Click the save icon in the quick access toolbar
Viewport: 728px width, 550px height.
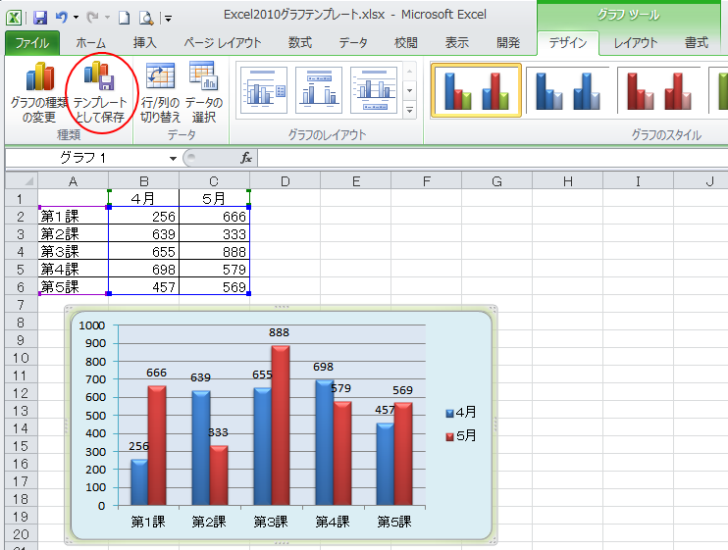click(x=40, y=17)
